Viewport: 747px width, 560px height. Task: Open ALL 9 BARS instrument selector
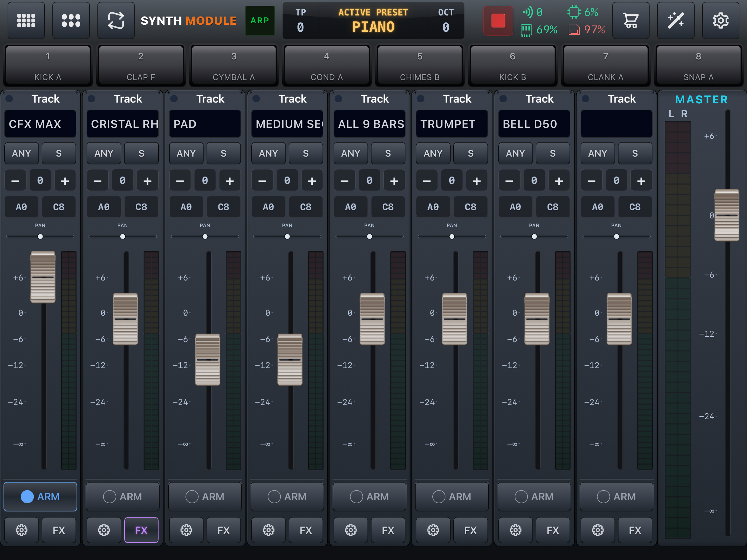tap(369, 124)
